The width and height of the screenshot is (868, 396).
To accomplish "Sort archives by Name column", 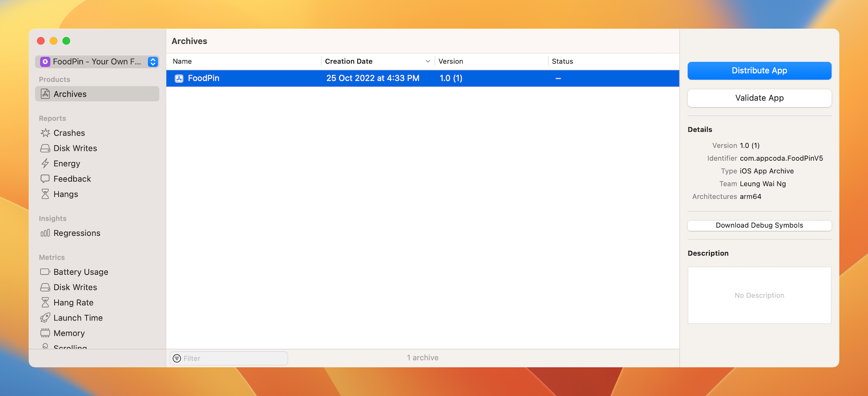I will tap(182, 62).
